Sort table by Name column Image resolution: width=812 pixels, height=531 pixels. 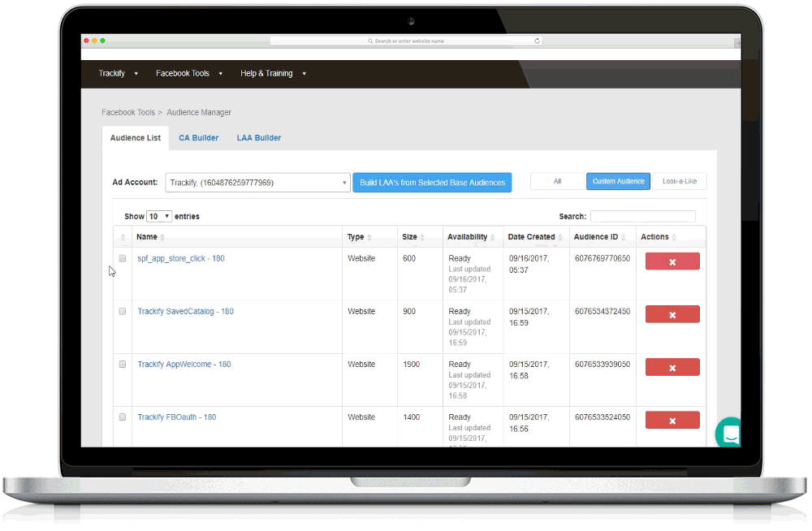coord(150,237)
